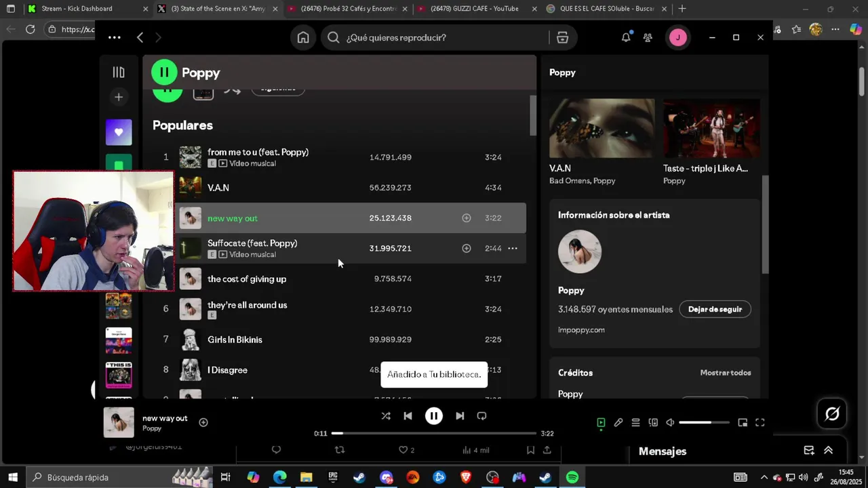
Task: Open V.A.N video thumbnail in side panel
Action: (601, 128)
